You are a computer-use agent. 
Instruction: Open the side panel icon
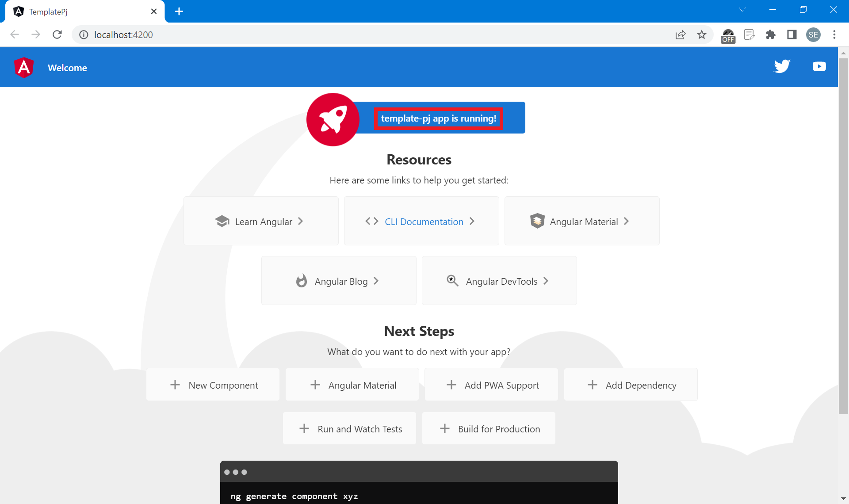(x=792, y=34)
